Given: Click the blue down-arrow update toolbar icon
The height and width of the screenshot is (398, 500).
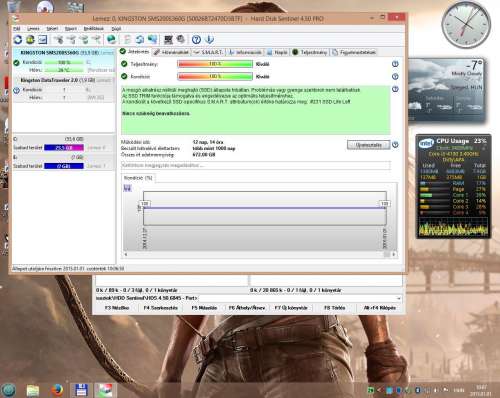Looking at the screenshot, I should (x=209, y=40).
